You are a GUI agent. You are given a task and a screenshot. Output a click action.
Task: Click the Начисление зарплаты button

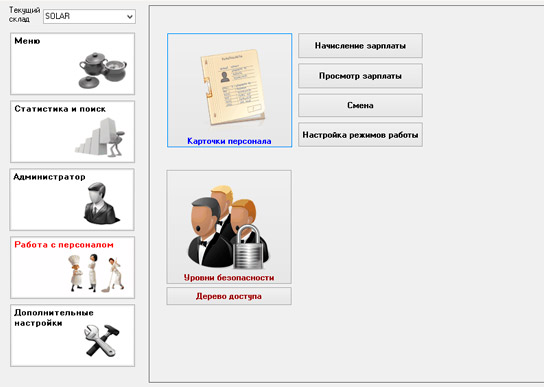point(360,45)
